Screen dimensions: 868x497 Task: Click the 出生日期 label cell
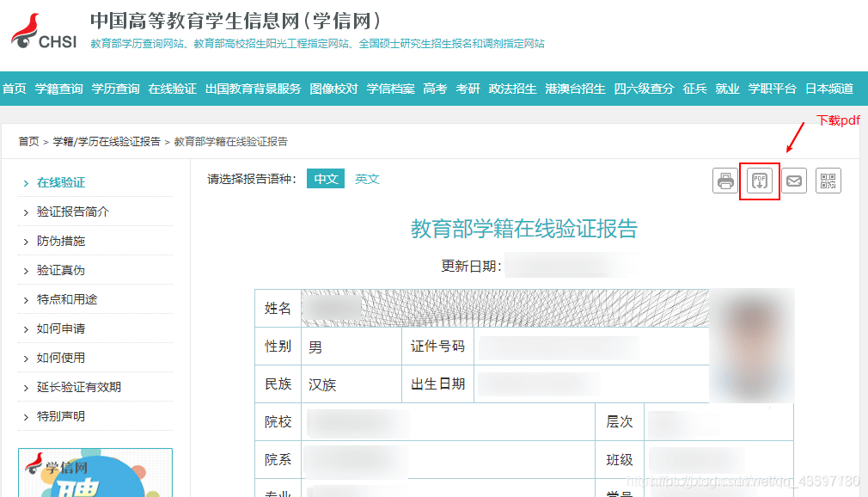[x=437, y=384]
